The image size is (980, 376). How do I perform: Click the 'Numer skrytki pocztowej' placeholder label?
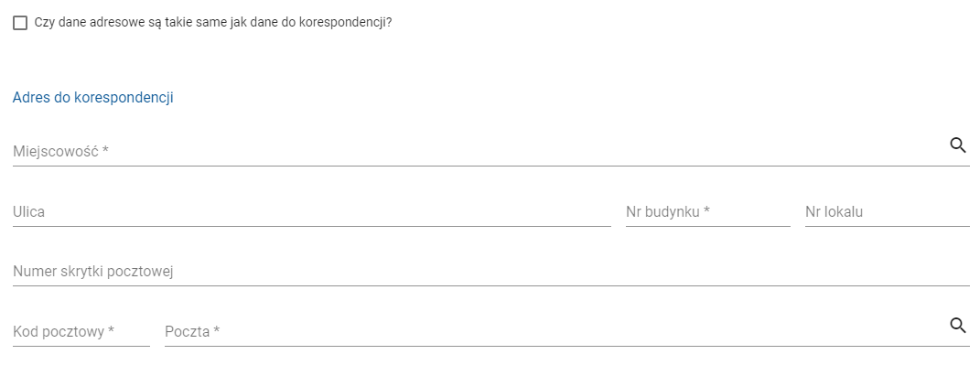93,272
